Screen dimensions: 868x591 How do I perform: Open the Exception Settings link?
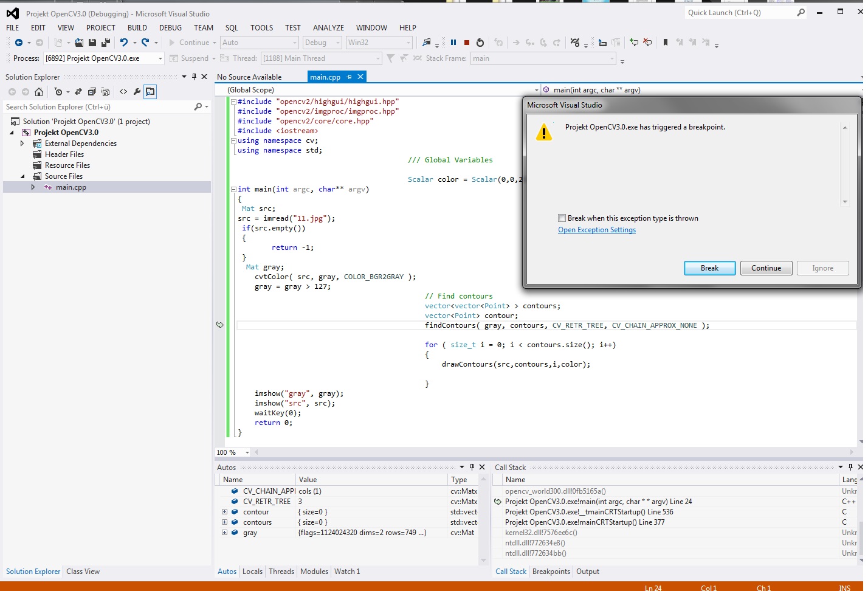coord(597,230)
